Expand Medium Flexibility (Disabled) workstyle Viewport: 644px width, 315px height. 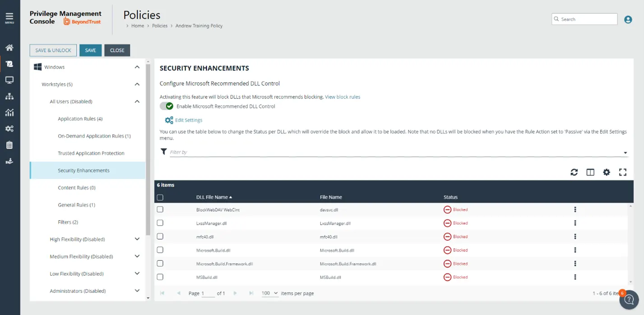pyautogui.click(x=137, y=256)
